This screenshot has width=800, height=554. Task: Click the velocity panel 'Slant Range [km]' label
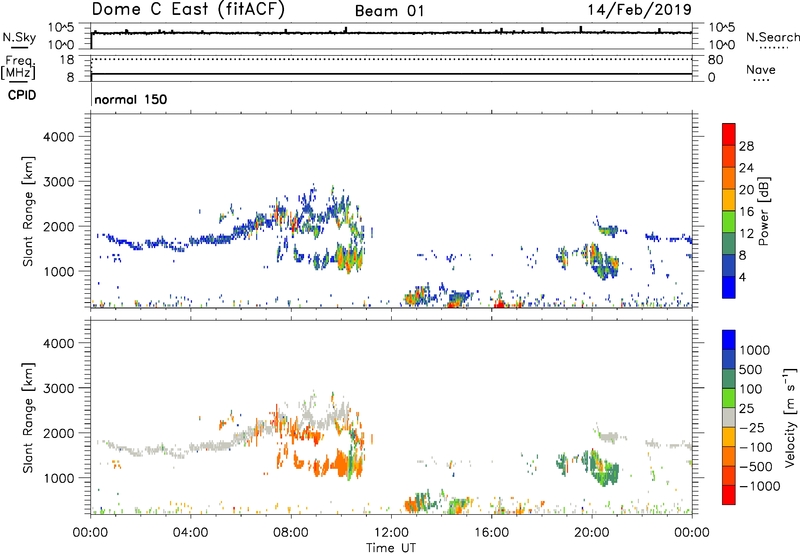point(28,418)
